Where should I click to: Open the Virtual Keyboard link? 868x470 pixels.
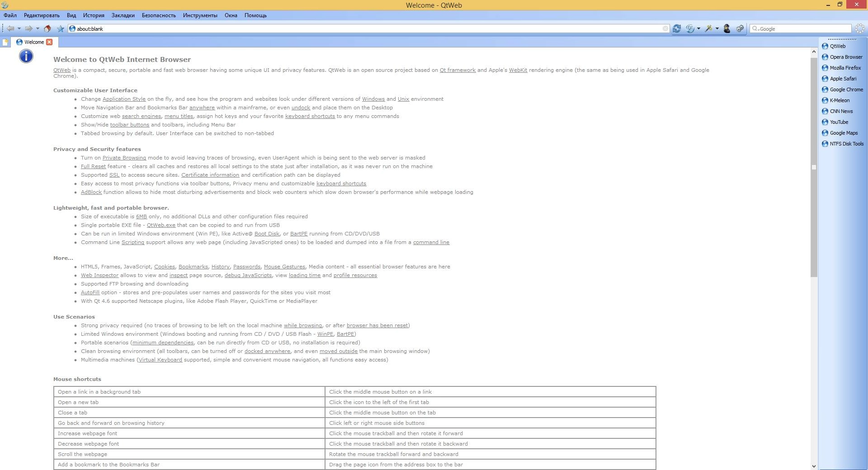(x=160, y=360)
